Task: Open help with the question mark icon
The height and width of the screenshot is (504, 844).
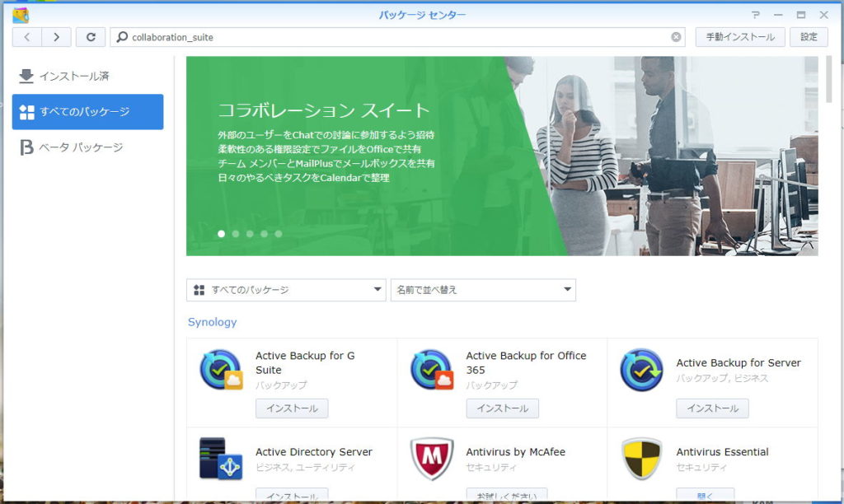Action: pyautogui.click(x=756, y=15)
